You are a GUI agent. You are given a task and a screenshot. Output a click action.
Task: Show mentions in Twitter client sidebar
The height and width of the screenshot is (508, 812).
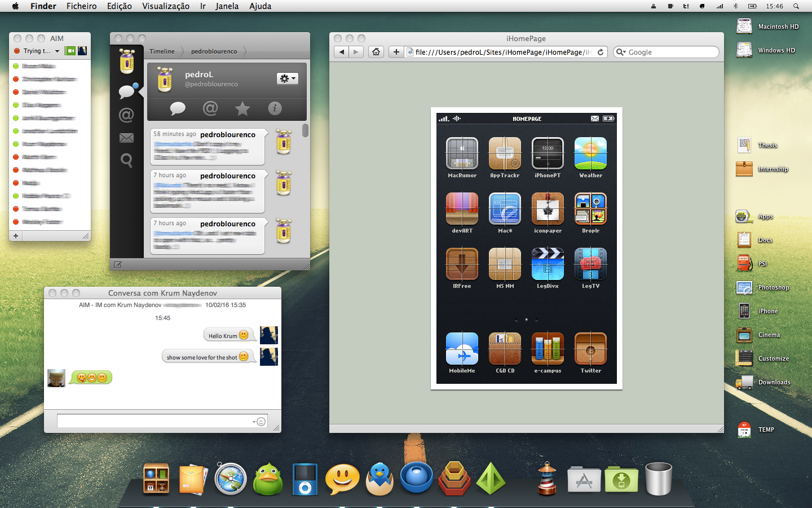[x=126, y=115]
